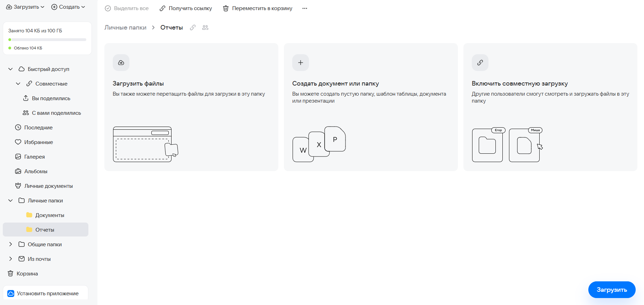Open Галерея in the sidebar

pyautogui.click(x=34, y=157)
